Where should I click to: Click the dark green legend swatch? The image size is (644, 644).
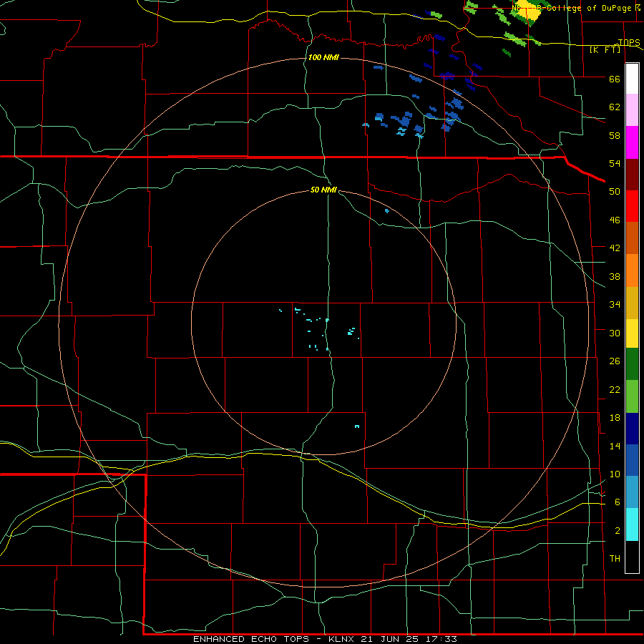[x=632, y=364]
